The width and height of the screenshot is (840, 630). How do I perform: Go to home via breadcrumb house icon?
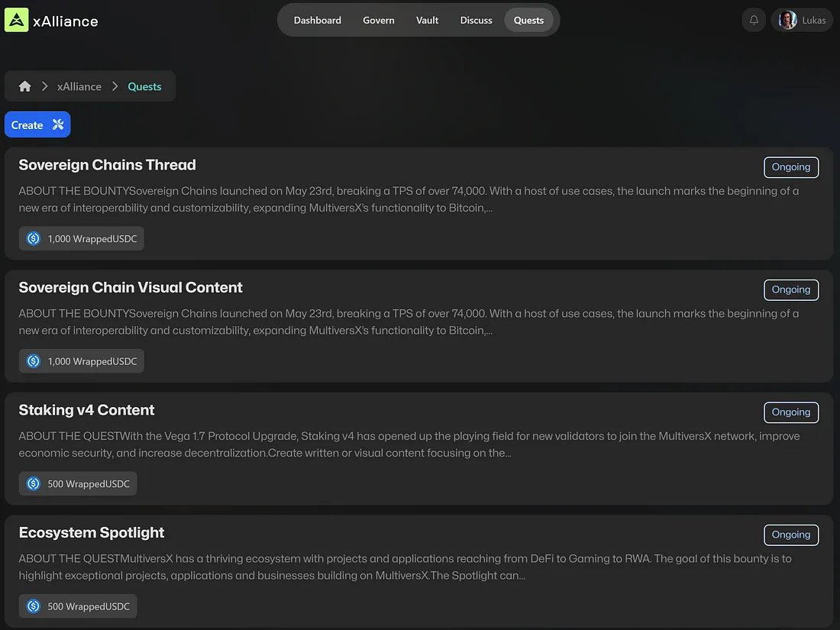(24, 86)
